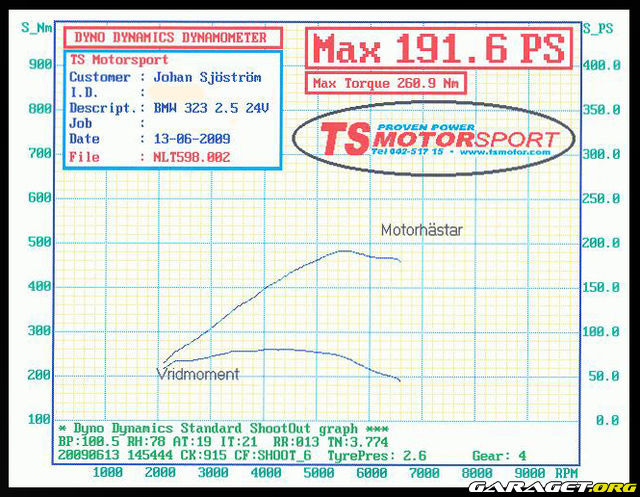Image resolution: width=640 pixels, height=497 pixels.
Task: Click the 'Max Torque 260.9 Nm' box
Action: [x=386, y=83]
